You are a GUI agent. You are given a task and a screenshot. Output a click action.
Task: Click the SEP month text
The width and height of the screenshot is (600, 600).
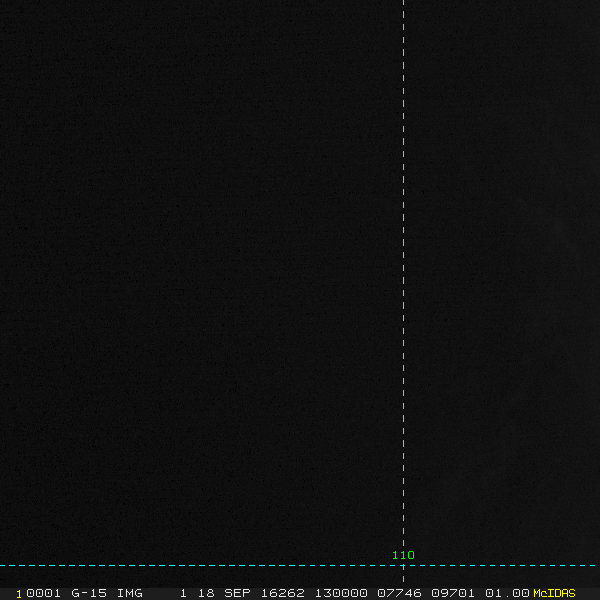tap(237, 593)
